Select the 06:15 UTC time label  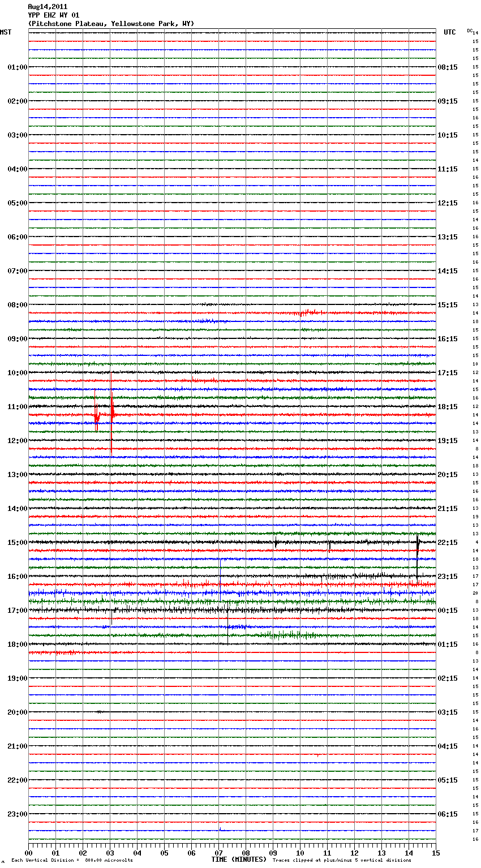[448, 814]
